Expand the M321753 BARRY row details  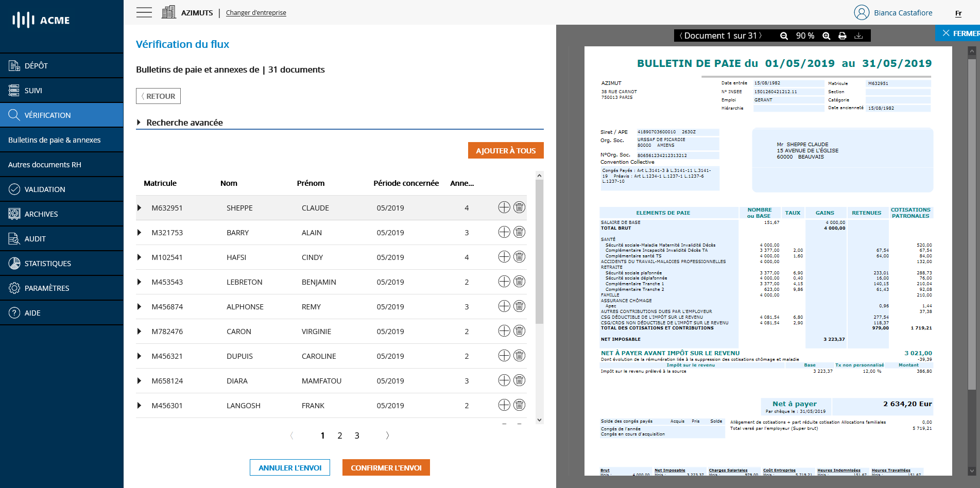tap(139, 233)
